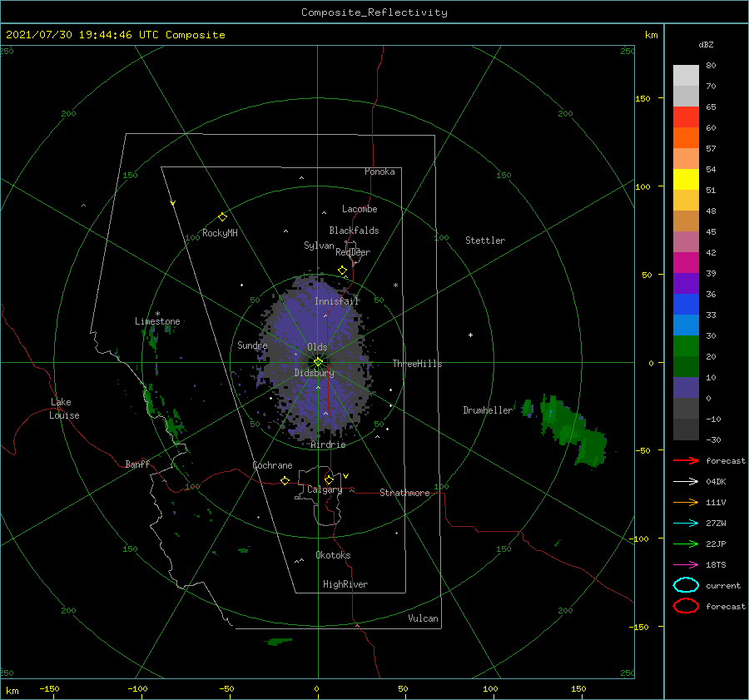Select the Sundre town label
The height and width of the screenshot is (700, 749).
252,345
